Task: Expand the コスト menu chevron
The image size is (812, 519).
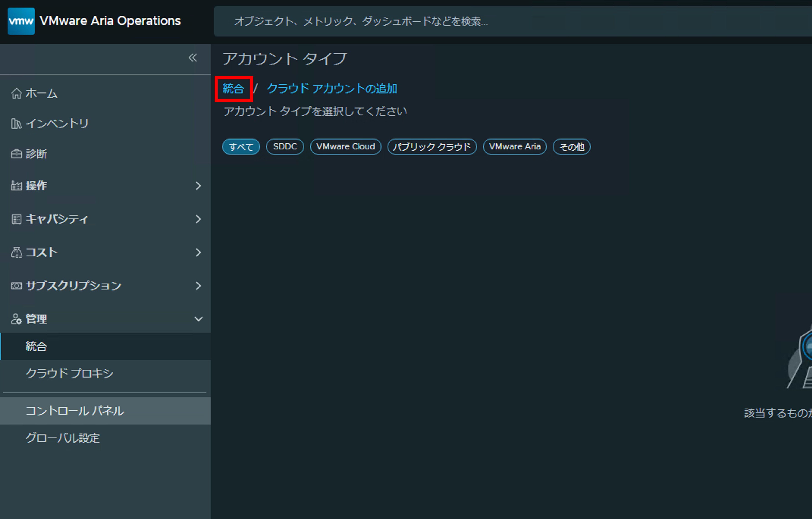Action: pyautogui.click(x=198, y=252)
